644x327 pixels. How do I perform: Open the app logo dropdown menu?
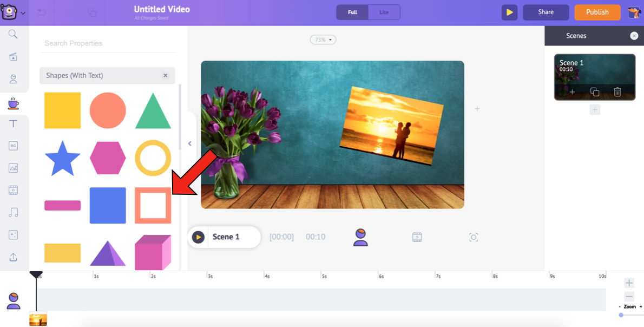pyautogui.click(x=13, y=12)
